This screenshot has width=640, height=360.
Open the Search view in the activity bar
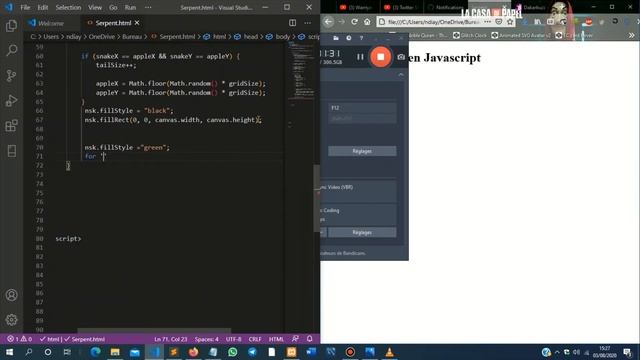11,50
